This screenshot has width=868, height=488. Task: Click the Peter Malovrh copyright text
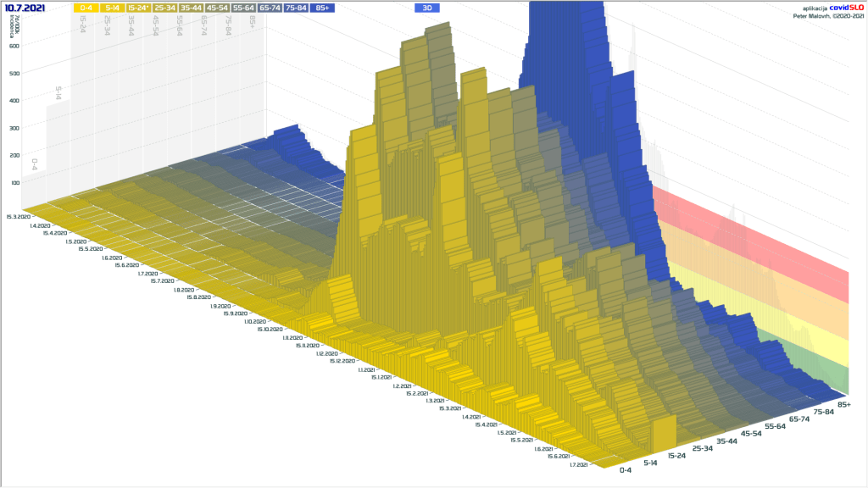coord(827,15)
